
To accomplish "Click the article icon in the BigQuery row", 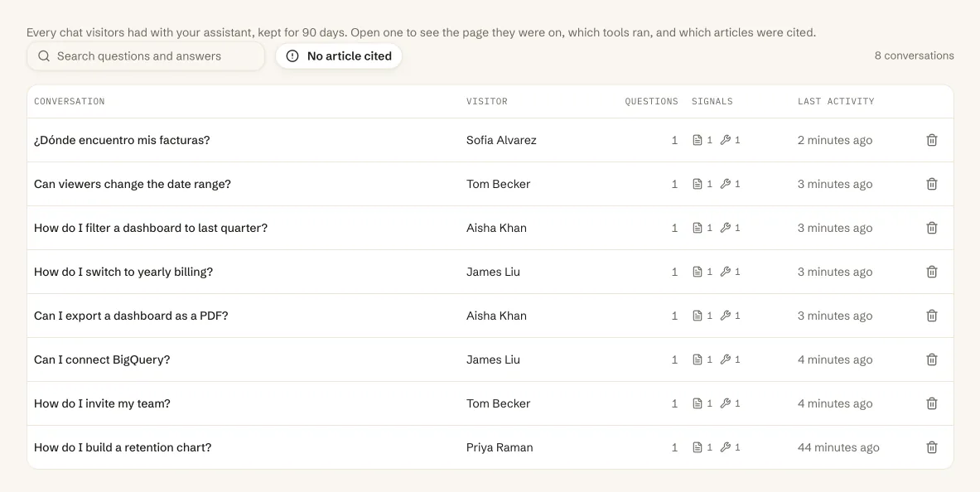I will (x=698, y=359).
